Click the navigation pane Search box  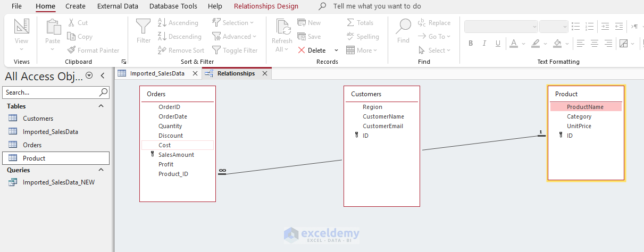pos(56,93)
